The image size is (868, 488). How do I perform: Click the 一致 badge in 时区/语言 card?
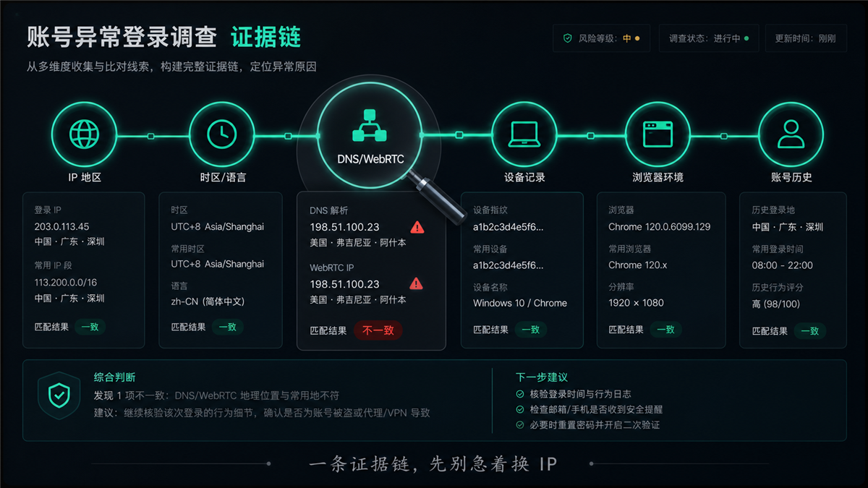tap(228, 327)
